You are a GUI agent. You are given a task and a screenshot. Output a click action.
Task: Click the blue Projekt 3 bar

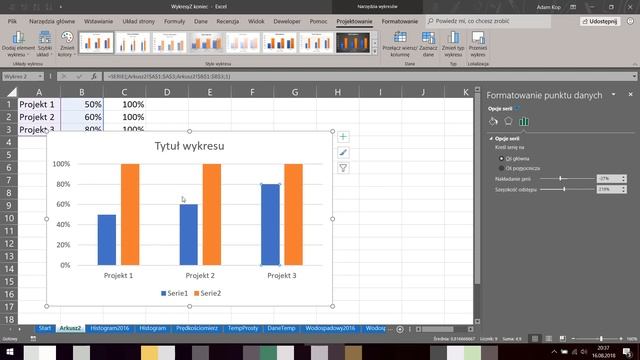[x=270, y=224]
